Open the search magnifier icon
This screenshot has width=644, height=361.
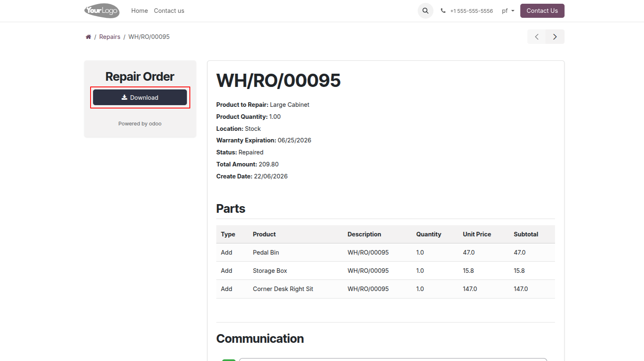pos(425,11)
